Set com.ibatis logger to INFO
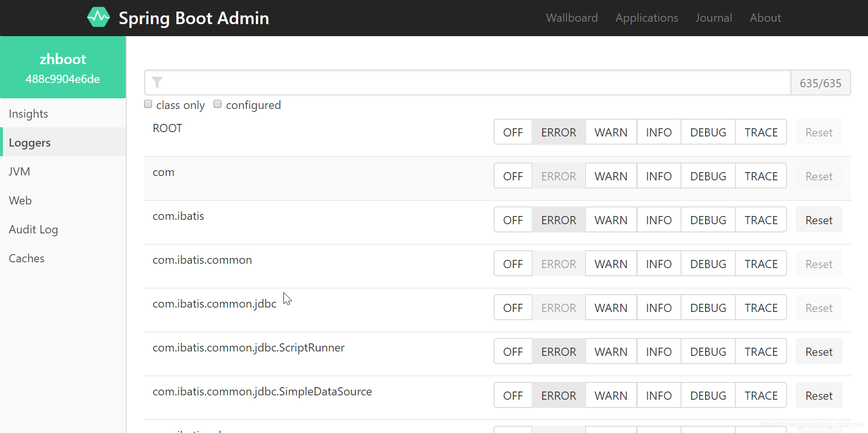This screenshot has width=868, height=433. tap(659, 220)
